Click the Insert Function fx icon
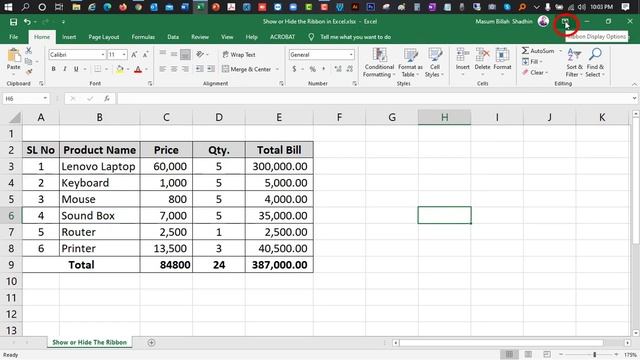The width and height of the screenshot is (640, 360). [x=107, y=98]
